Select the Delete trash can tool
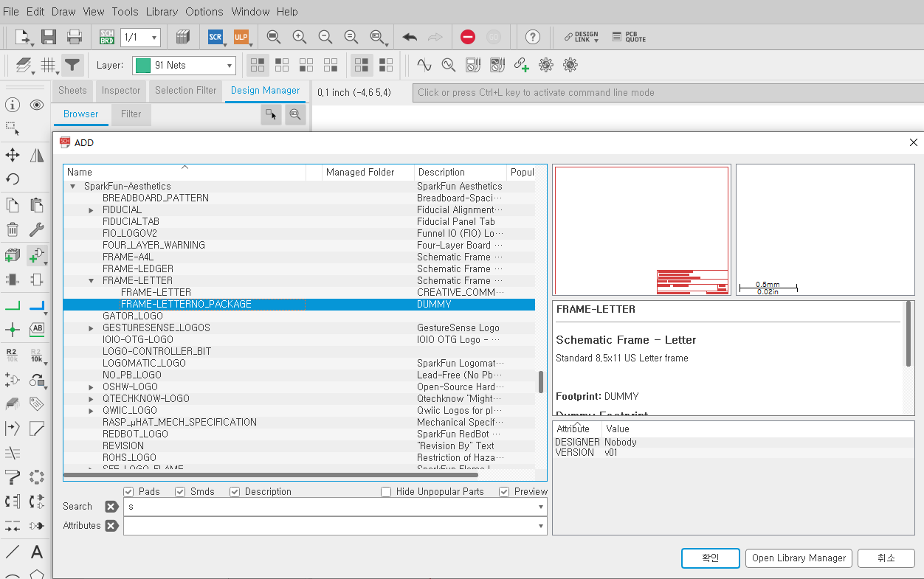This screenshot has width=924, height=579. [x=13, y=229]
